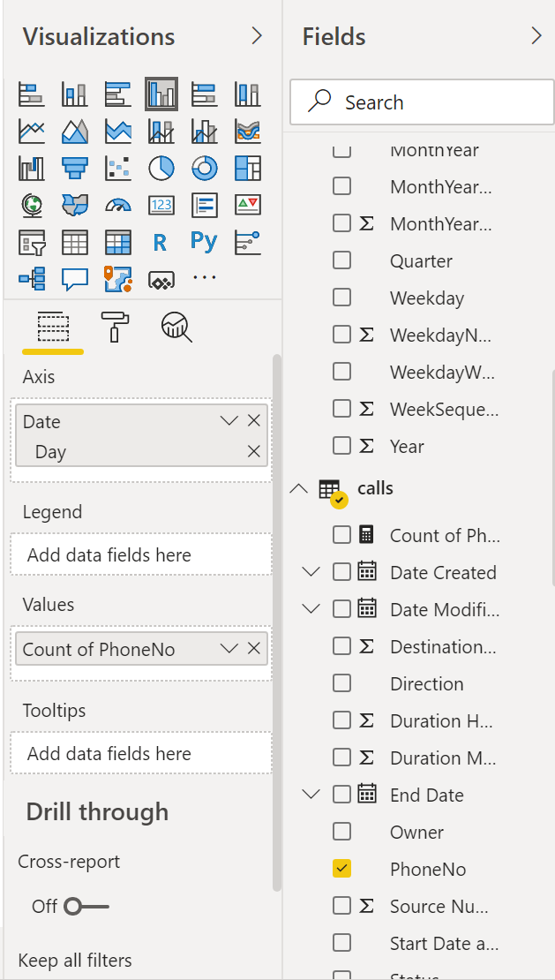The width and height of the screenshot is (555, 980).
Task: Toggle the Cross-report switch on
Action: point(86,906)
